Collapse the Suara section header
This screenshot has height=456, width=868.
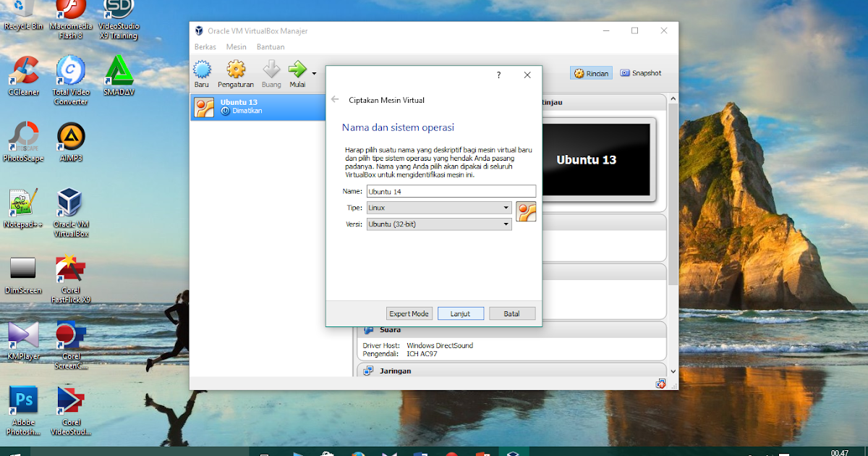click(x=512, y=330)
